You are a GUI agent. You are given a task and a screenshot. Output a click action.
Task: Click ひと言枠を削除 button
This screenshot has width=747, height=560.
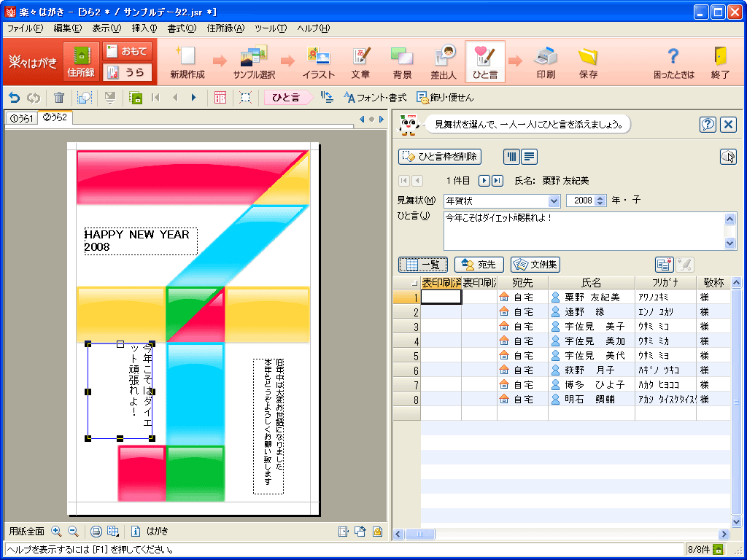[x=440, y=157]
